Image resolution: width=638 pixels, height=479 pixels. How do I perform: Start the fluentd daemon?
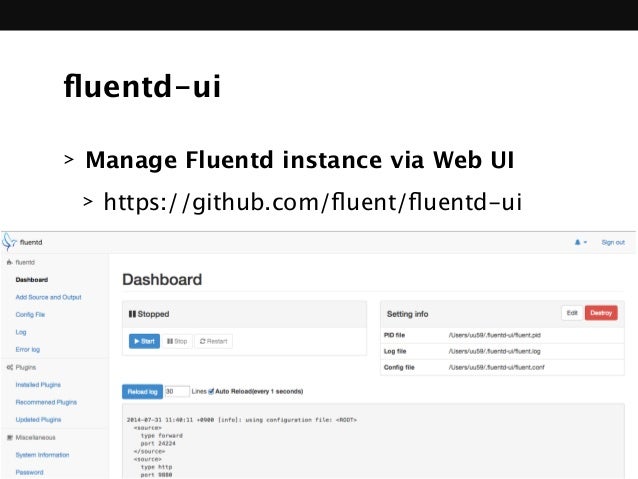pyautogui.click(x=144, y=341)
